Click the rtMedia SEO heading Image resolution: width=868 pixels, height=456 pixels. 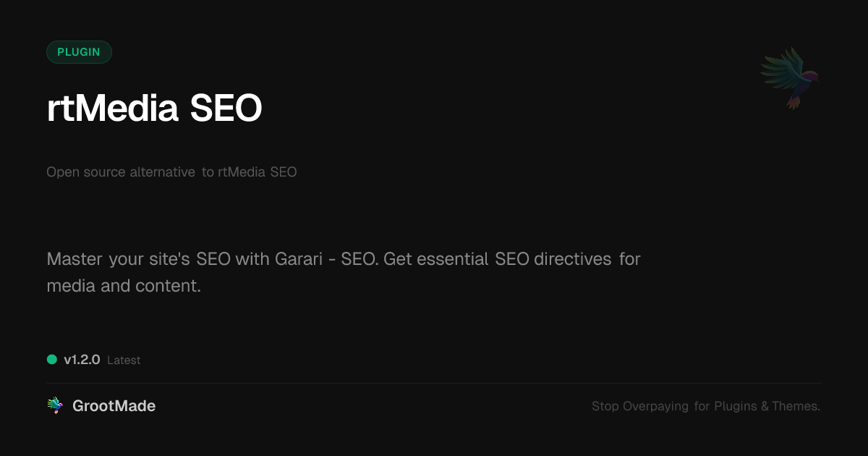(x=154, y=109)
